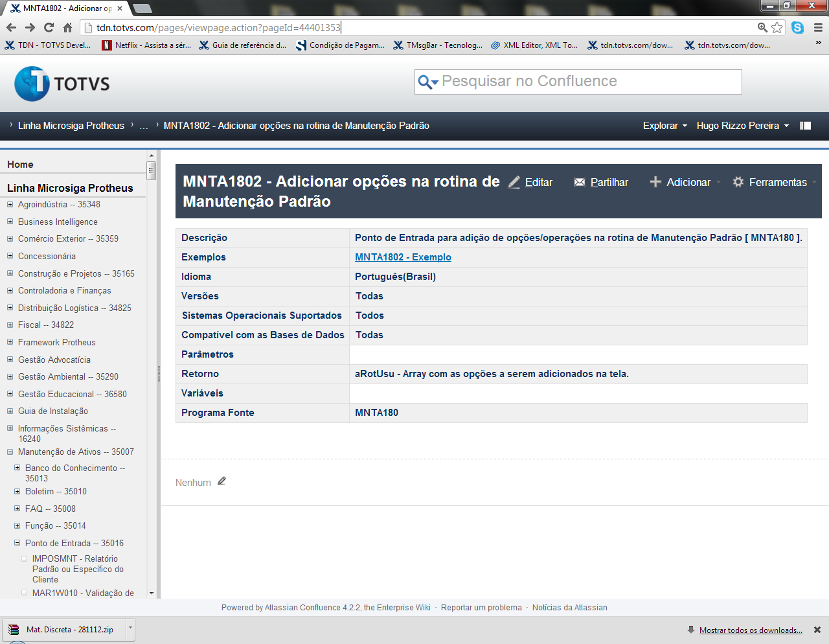Click Partilhar to share the page

(601, 182)
